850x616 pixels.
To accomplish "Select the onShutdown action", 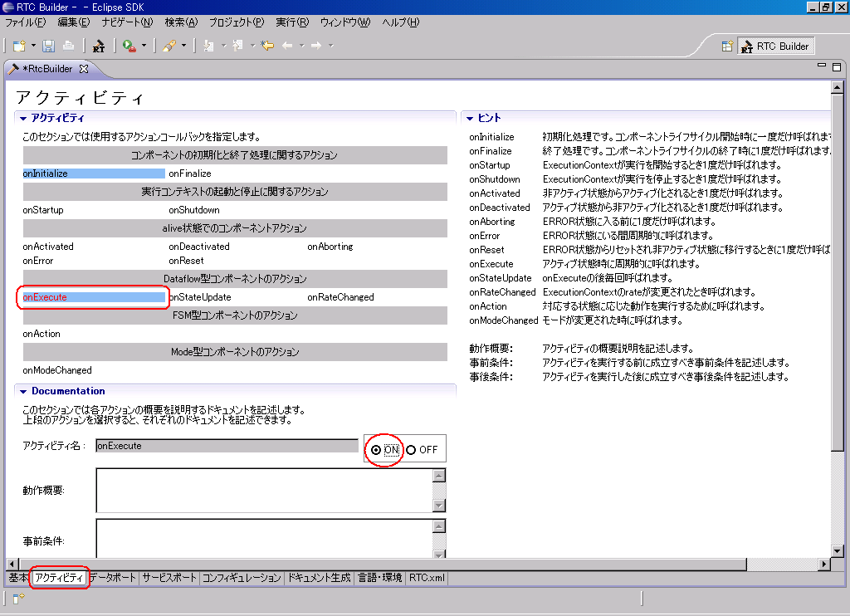I will (x=194, y=210).
